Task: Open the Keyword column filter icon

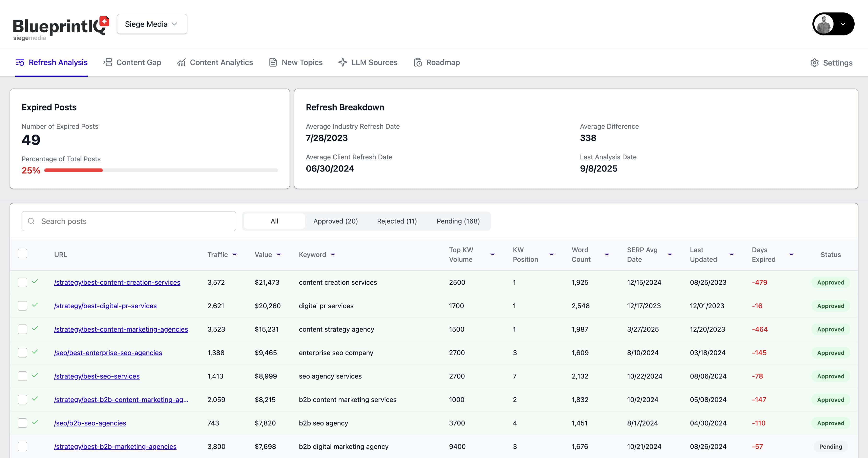Action: 333,255
